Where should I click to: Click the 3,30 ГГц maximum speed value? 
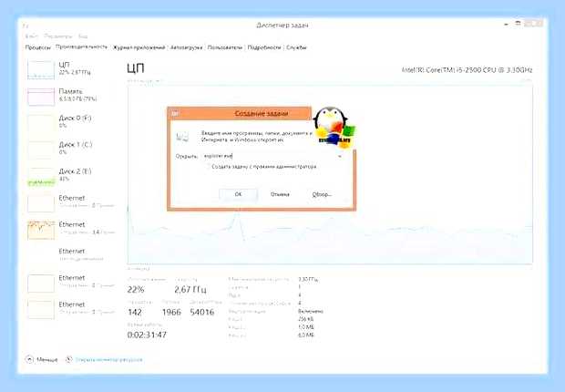click(308, 279)
